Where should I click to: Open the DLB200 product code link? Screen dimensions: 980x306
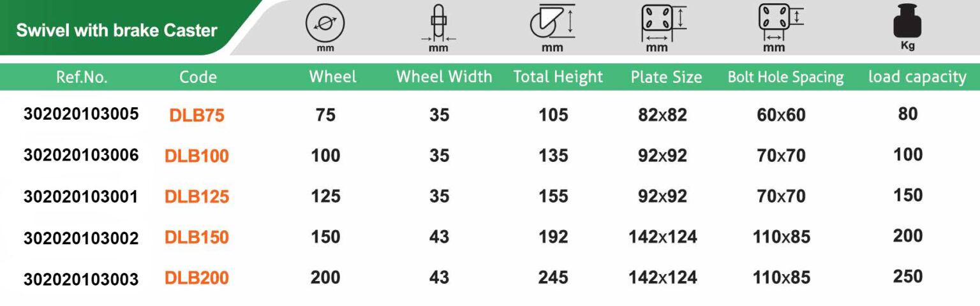point(197,279)
